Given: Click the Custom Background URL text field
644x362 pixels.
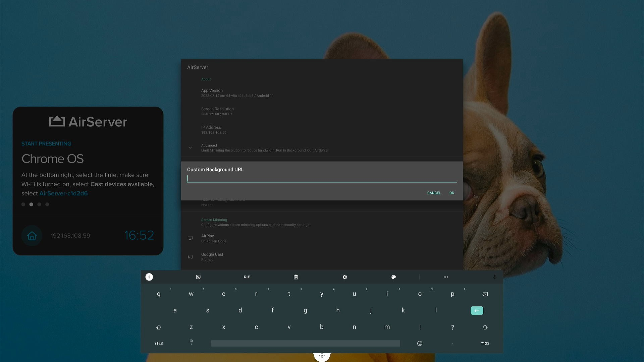Looking at the screenshot, I should [321, 179].
